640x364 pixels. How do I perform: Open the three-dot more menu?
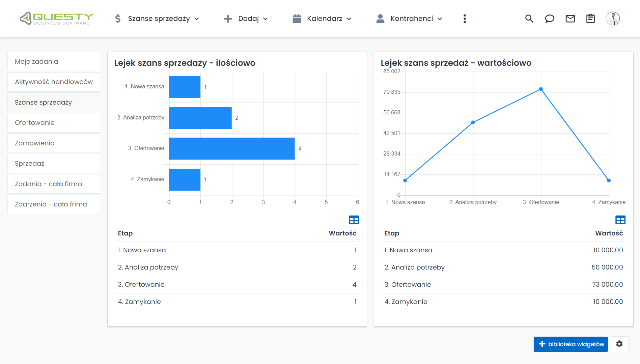click(x=465, y=19)
